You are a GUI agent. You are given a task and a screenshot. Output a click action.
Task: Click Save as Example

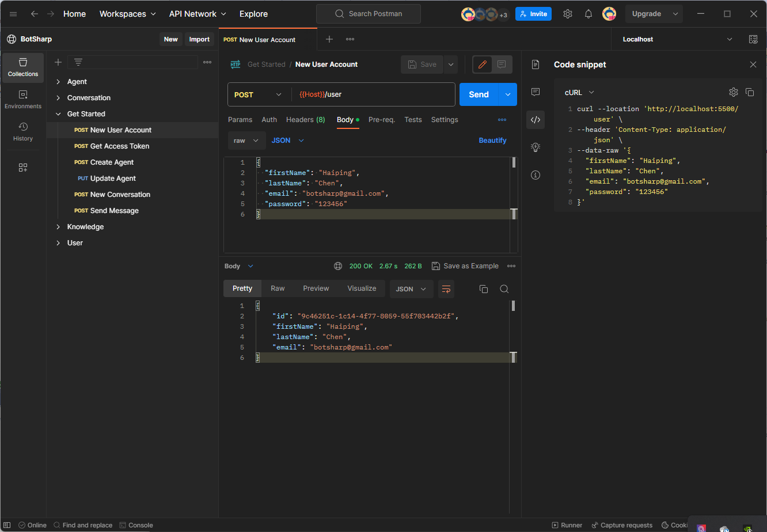coord(465,266)
